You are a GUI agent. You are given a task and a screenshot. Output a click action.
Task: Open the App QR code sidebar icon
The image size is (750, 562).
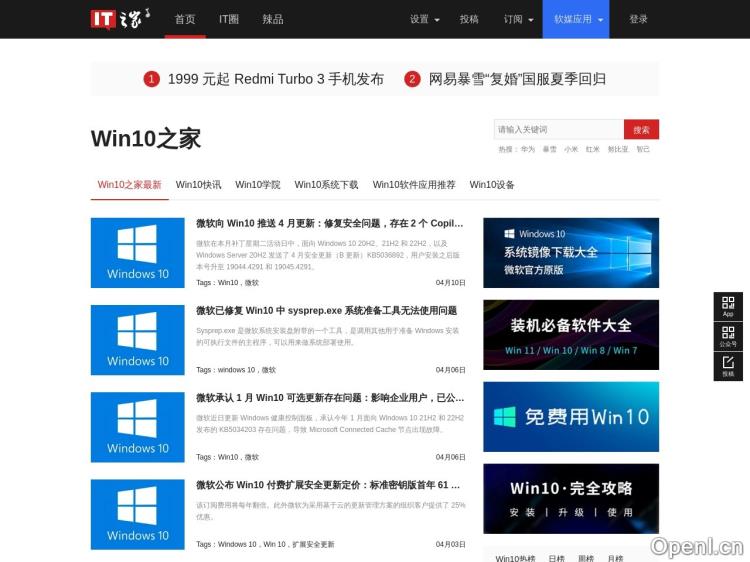728,306
